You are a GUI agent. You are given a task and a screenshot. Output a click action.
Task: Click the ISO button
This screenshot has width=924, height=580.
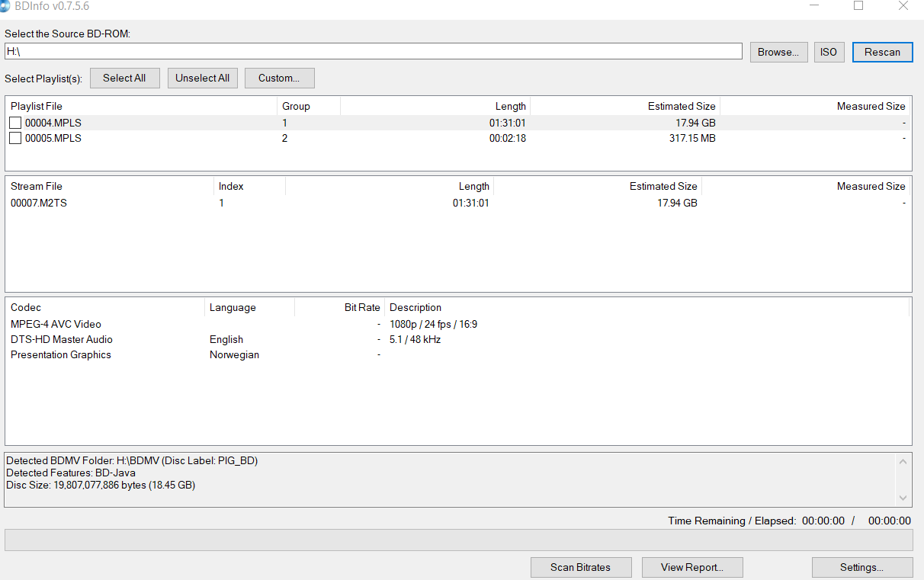(x=829, y=52)
